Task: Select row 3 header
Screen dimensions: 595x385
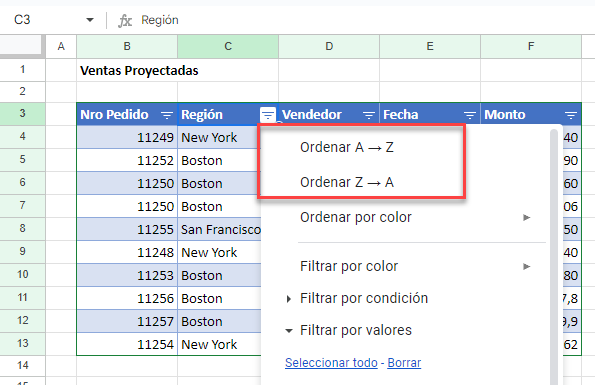Action: [x=22, y=113]
